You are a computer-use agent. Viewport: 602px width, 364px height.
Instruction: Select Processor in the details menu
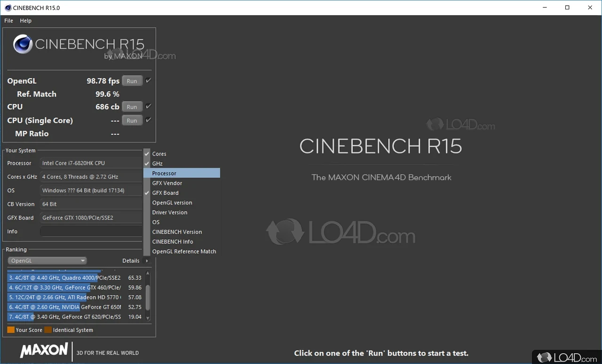[182, 173]
